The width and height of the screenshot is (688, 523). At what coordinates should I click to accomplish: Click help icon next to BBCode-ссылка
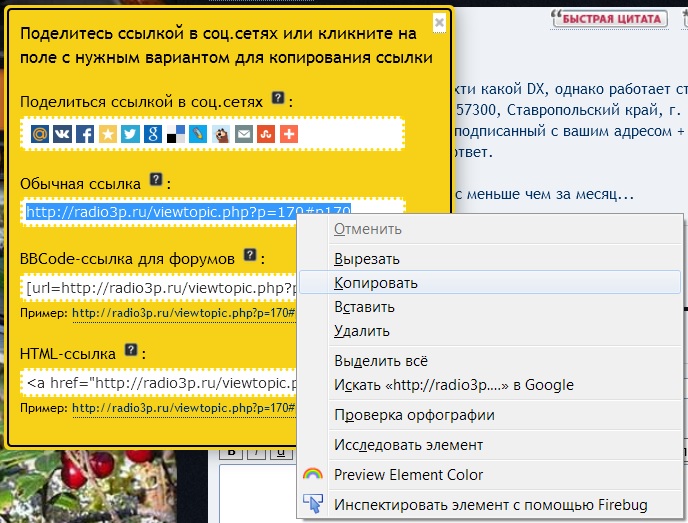pos(250,256)
